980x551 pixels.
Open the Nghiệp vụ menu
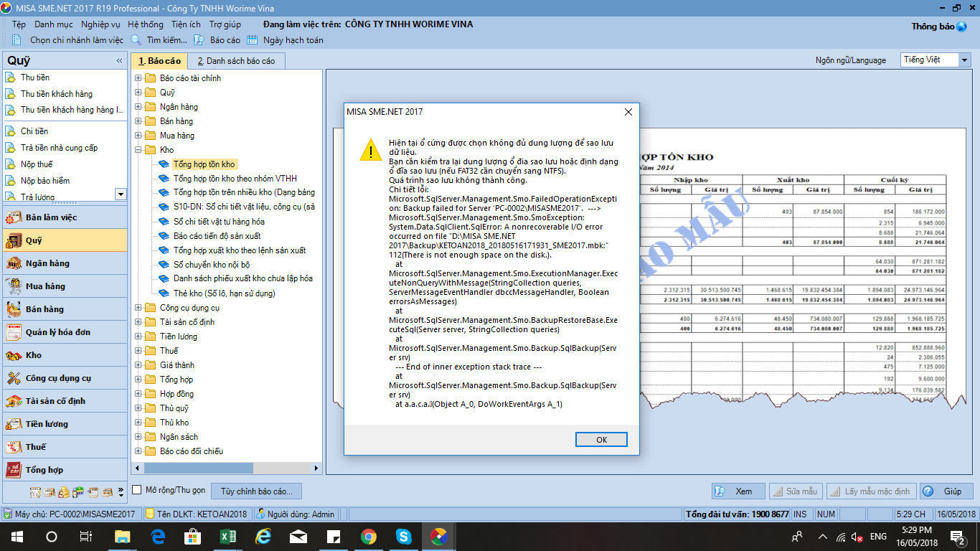tap(100, 24)
